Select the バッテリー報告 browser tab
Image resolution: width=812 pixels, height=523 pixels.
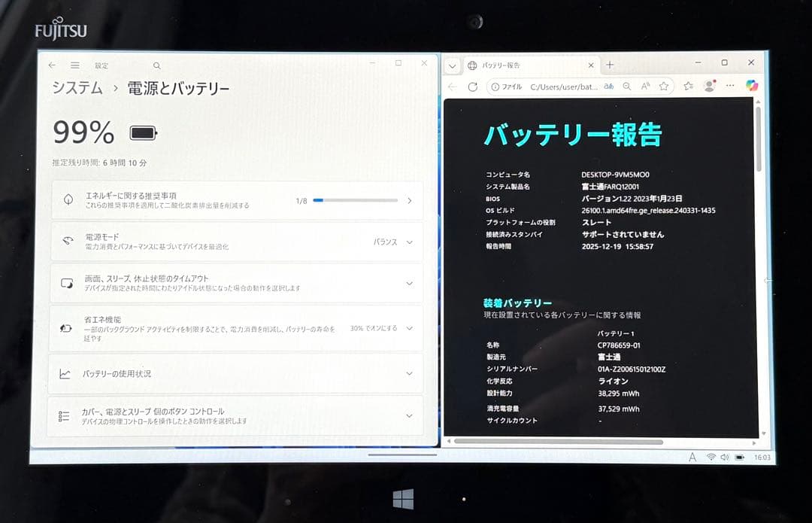click(x=519, y=65)
